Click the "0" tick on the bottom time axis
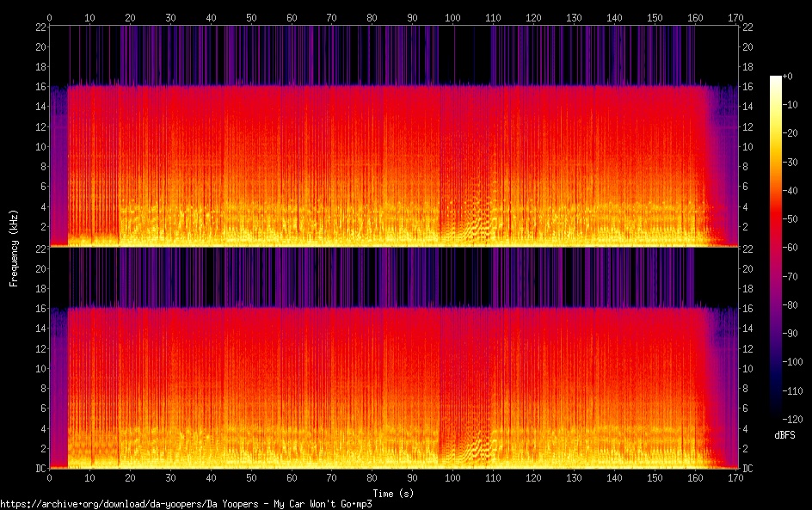The width and height of the screenshot is (812, 510). point(50,478)
